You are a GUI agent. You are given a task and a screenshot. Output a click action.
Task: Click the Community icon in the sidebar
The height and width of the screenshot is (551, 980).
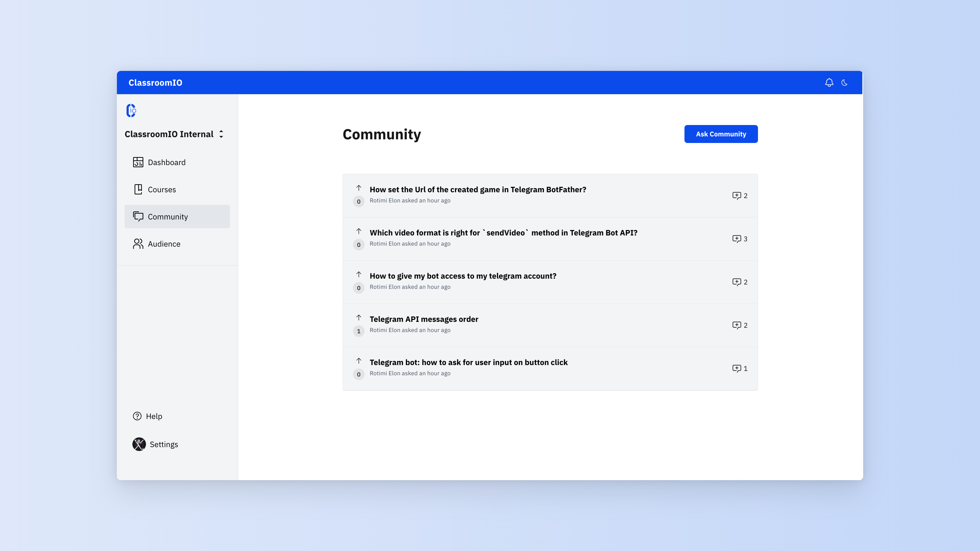coord(138,216)
